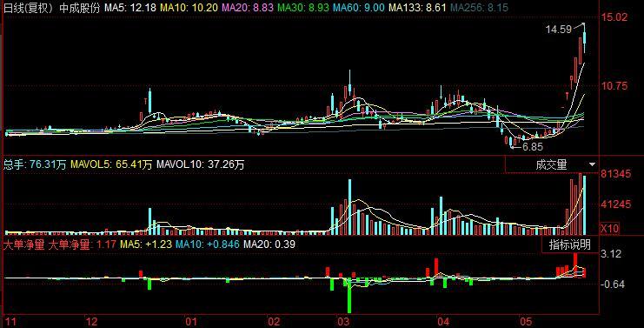
Task: Click the 04 month marker on timeline
Action: pyautogui.click(x=443, y=321)
